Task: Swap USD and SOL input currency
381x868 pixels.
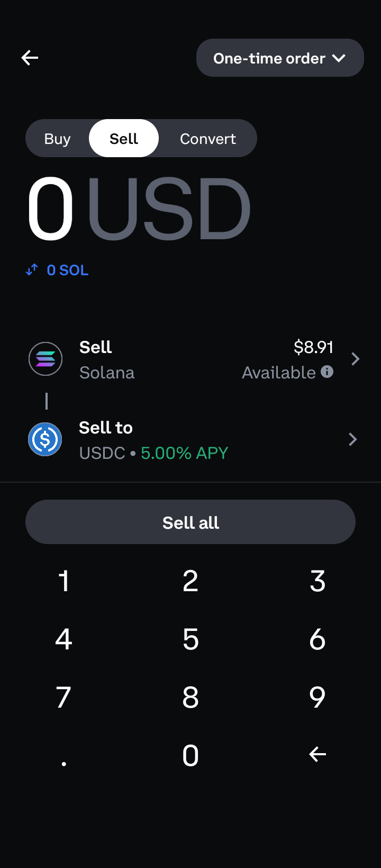Action: pyautogui.click(x=32, y=270)
